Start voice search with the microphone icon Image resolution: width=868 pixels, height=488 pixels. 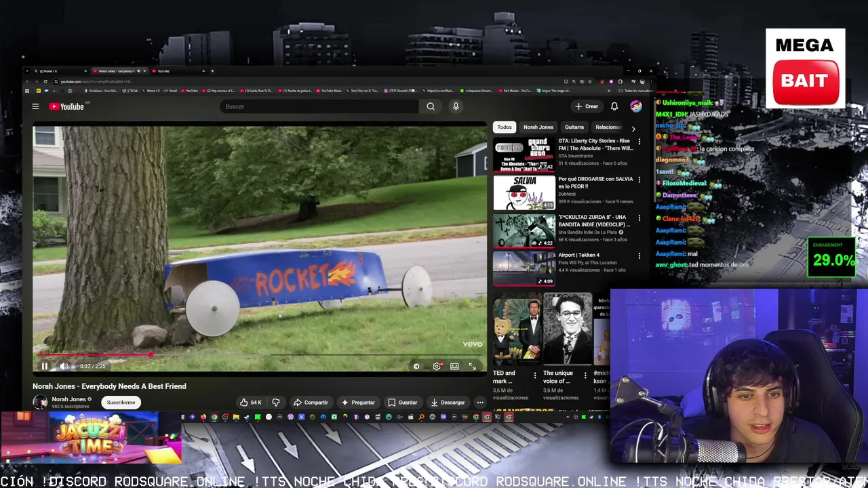point(456,106)
